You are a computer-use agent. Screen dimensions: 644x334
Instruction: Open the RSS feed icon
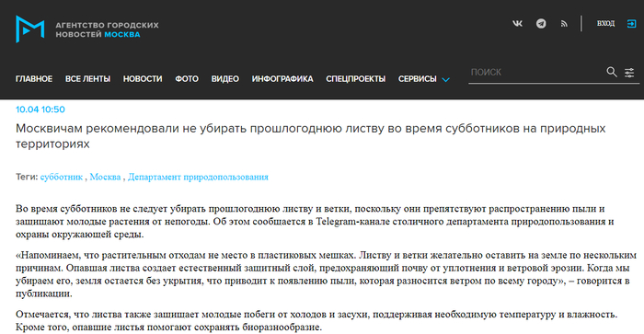tap(564, 24)
